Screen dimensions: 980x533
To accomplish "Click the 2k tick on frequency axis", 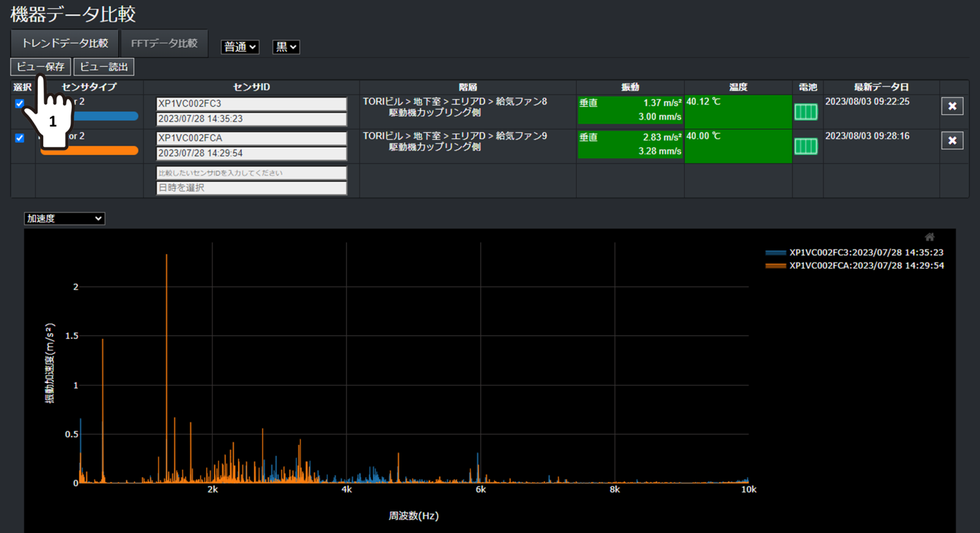I will [x=212, y=490].
